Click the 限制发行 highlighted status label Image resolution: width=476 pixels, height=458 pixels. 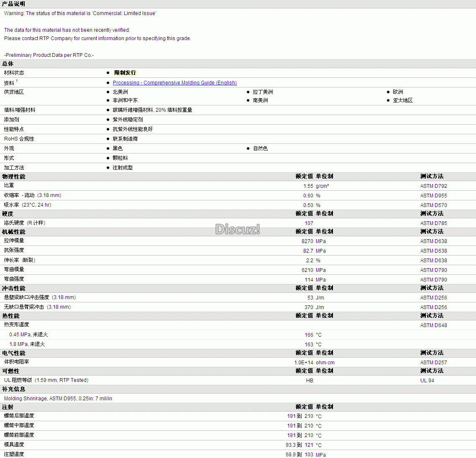[x=125, y=73]
